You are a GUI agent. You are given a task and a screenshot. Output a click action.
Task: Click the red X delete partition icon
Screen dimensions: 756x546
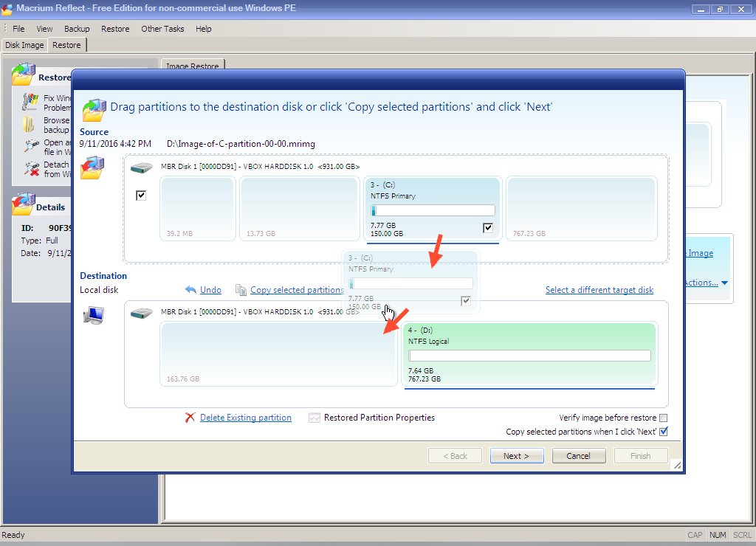(x=190, y=418)
